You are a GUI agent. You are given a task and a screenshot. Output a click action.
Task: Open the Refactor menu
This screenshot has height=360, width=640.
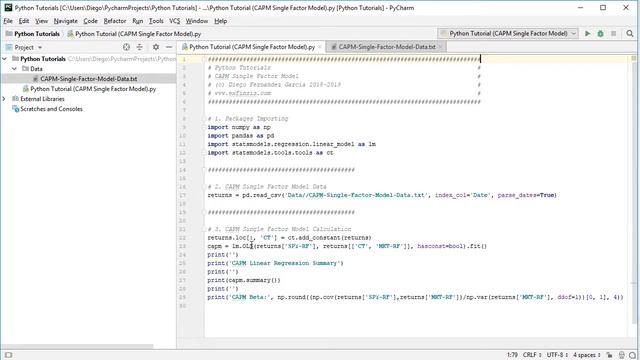coord(115,21)
